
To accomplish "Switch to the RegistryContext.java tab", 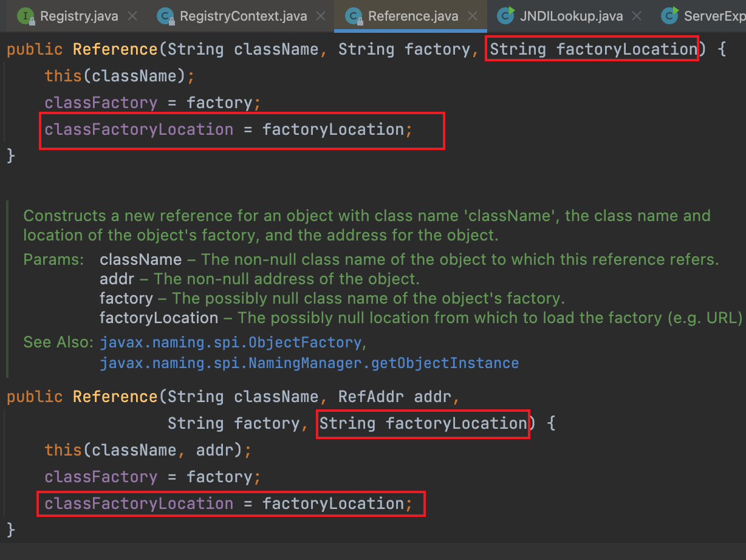I will [242, 16].
